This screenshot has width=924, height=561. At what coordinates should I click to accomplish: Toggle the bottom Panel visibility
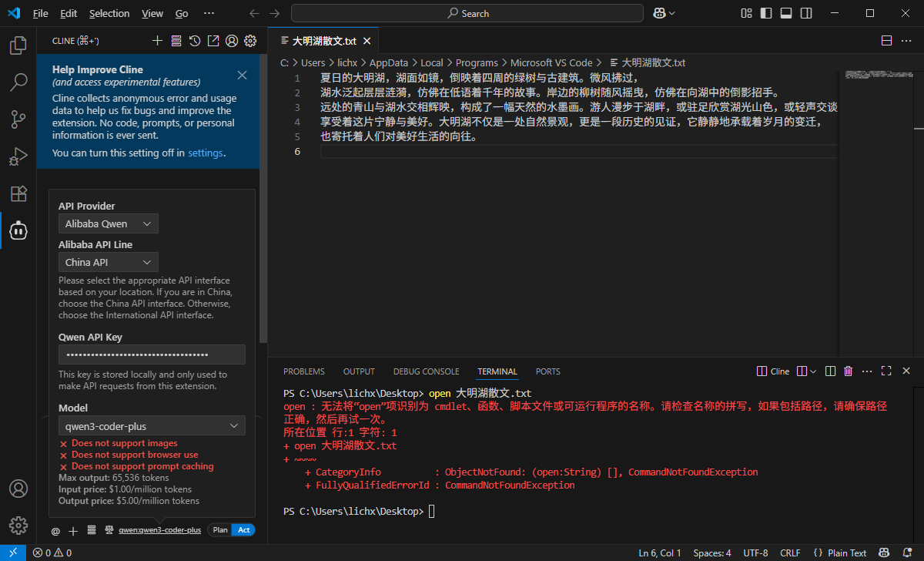[785, 13]
